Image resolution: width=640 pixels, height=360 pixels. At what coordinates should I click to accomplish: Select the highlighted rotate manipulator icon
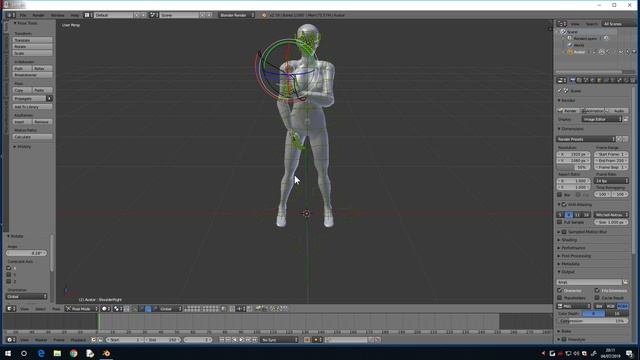coord(148,309)
